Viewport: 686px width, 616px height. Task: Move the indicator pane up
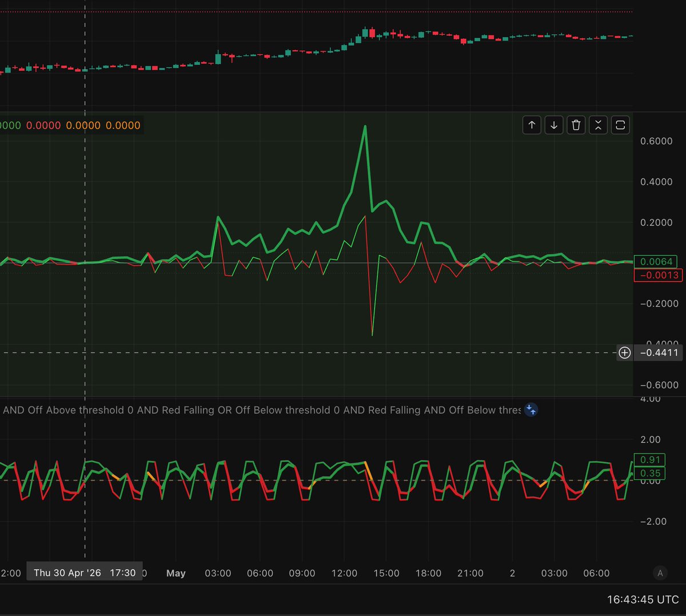(x=532, y=125)
